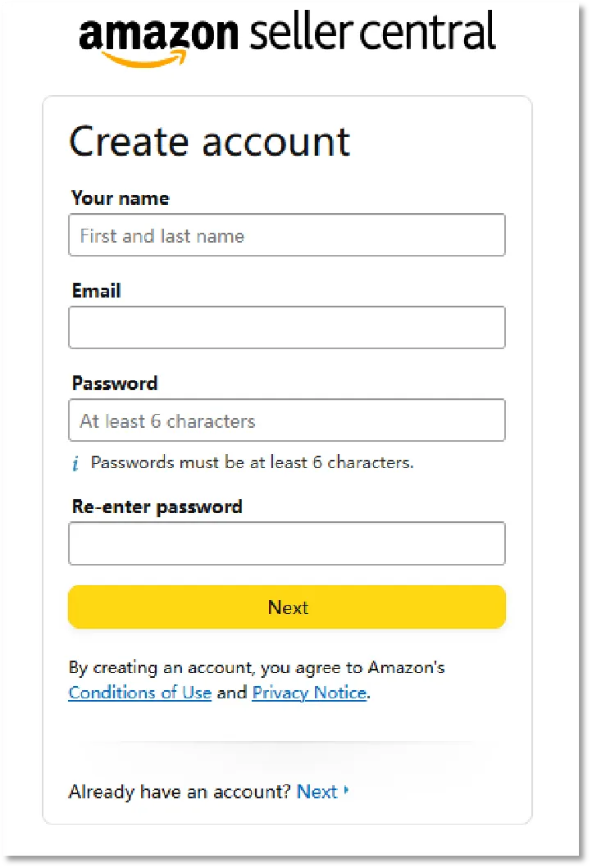
Task: Click the 'Re-enter password' label
Action: pos(157,507)
